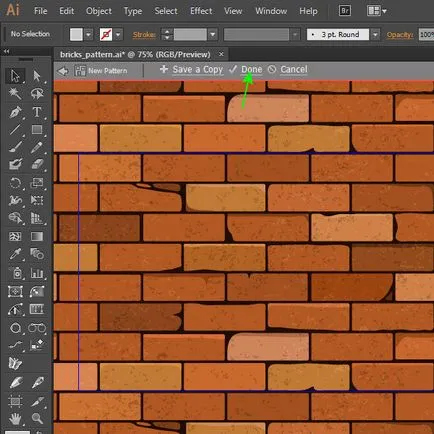Choose the Eraser tool
434x434 pixels.
click(37, 164)
